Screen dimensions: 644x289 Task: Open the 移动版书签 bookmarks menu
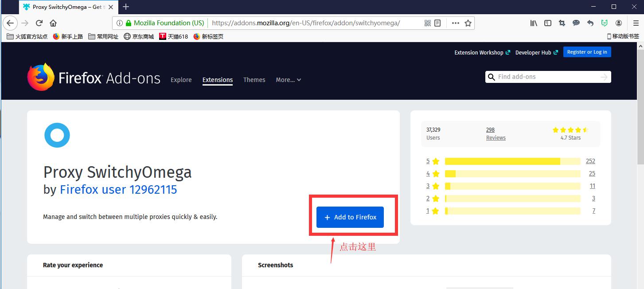coord(623,36)
